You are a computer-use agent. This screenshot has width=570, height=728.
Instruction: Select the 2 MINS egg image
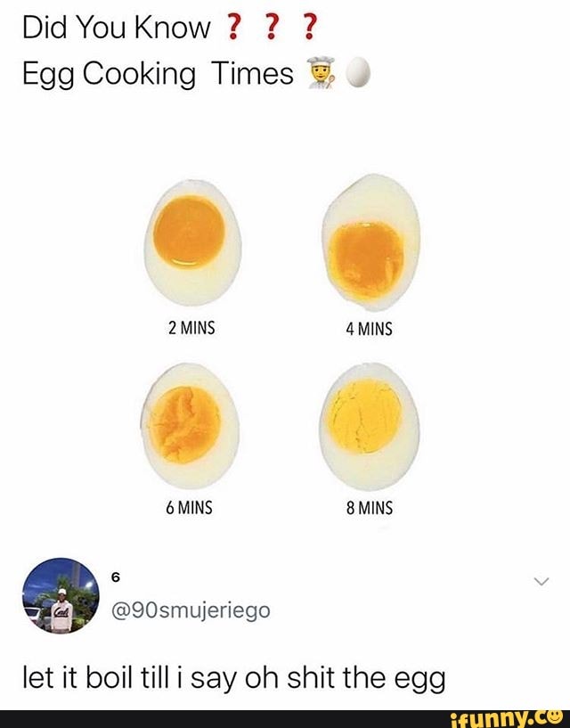point(191,239)
